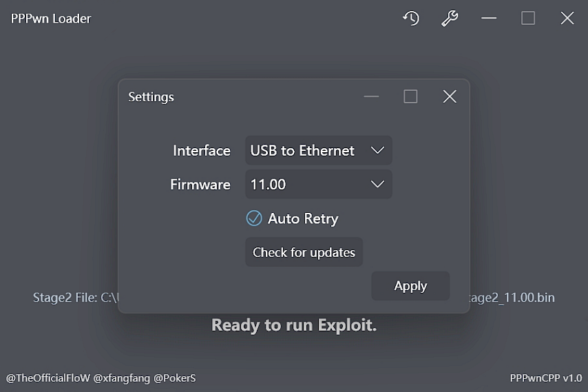
Task: Click the PPPwnCPP v1.0 version label
Action: (546, 378)
